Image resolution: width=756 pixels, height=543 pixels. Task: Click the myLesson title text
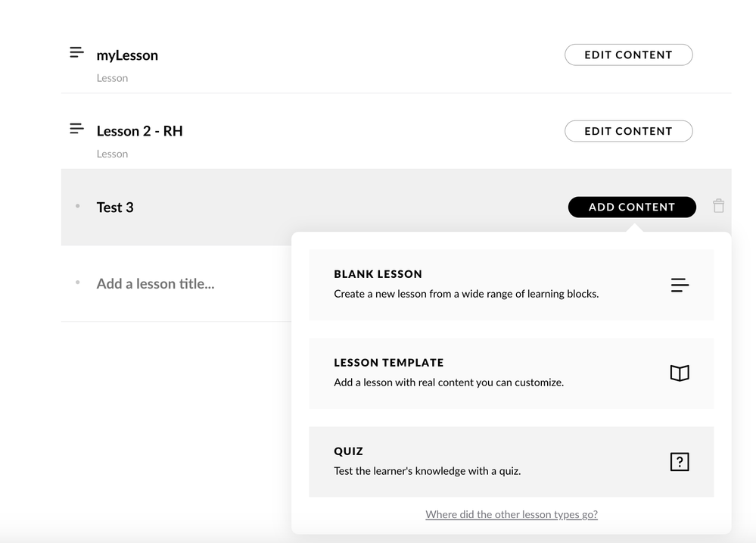click(x=127, y=55)
